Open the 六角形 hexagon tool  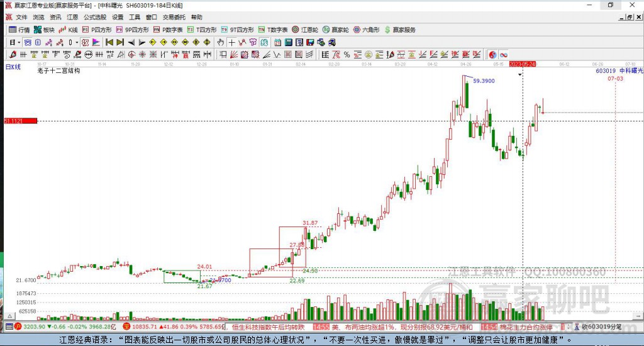point(367,30)
